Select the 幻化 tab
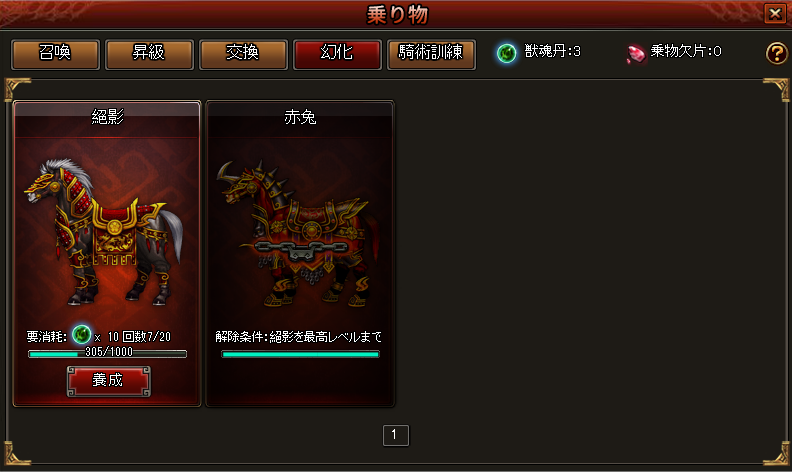 click(x=337, y=54)
